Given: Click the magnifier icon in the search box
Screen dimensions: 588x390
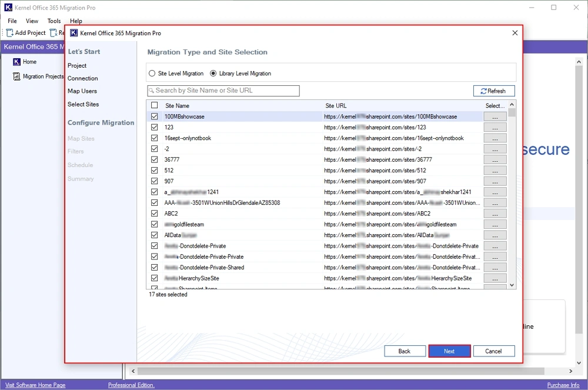Looking at the screenshot, I should 152,91.
